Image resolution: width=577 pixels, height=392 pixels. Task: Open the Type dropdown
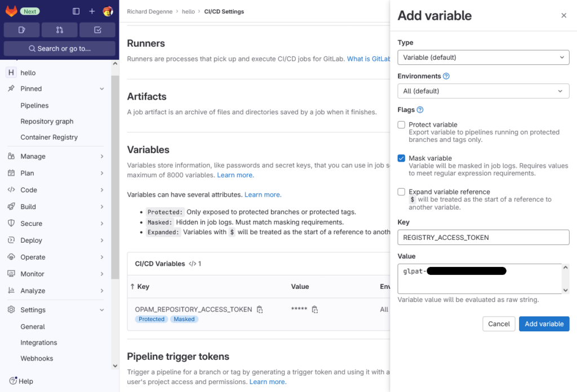(x=483, y=57)
